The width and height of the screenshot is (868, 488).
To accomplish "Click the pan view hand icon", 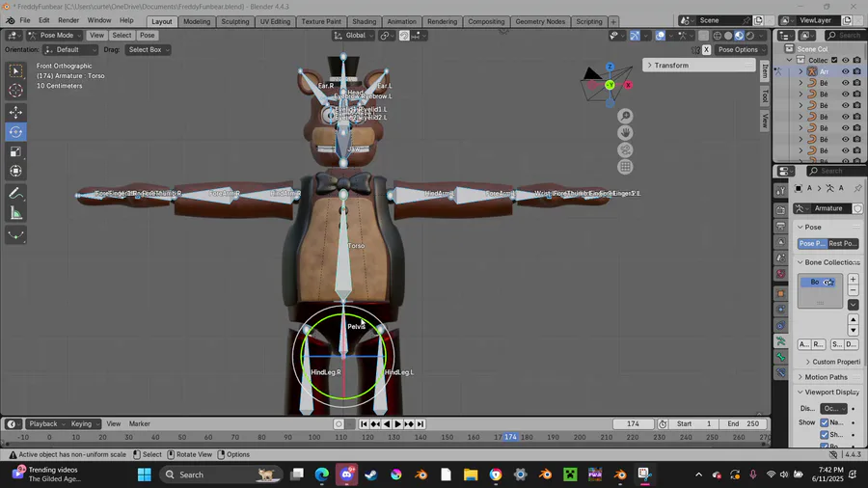I will 626,133.
